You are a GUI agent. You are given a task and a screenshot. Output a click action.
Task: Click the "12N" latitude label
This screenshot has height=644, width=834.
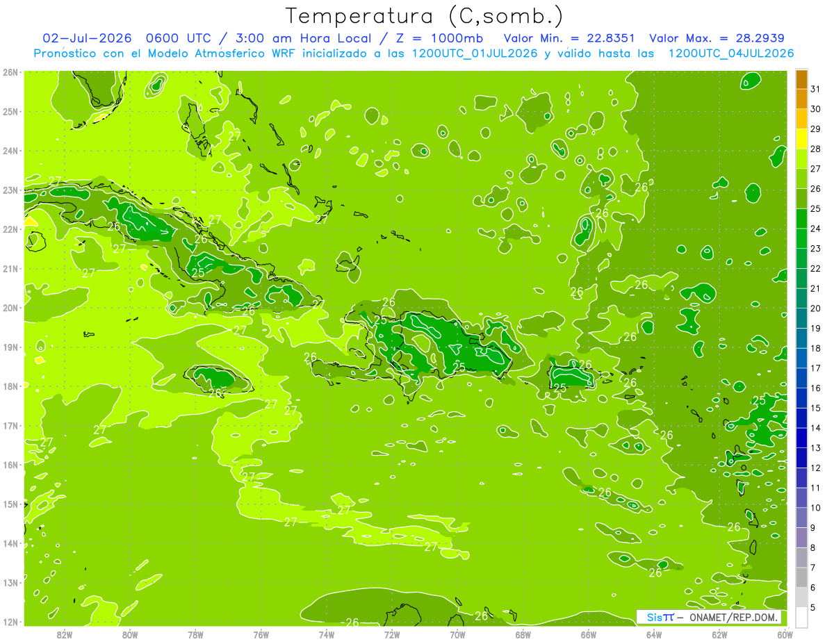point(10,622)
